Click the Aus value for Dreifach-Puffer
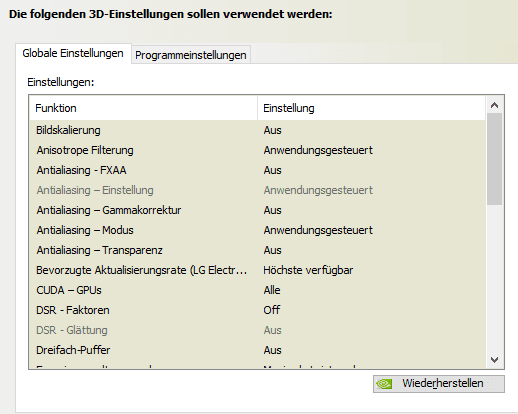 click(272, 350)
